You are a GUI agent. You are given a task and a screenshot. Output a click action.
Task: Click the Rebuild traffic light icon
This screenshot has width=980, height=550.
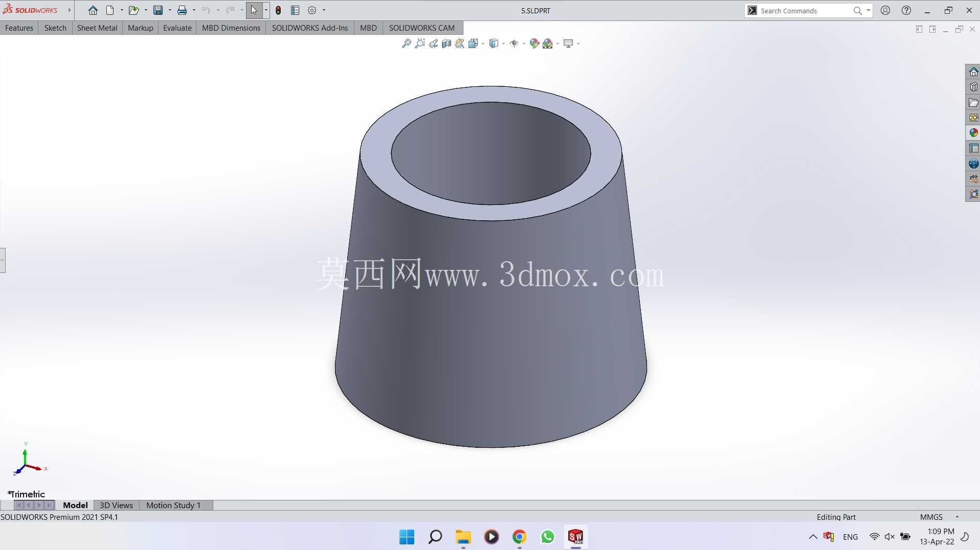click(x=278, y=10)
